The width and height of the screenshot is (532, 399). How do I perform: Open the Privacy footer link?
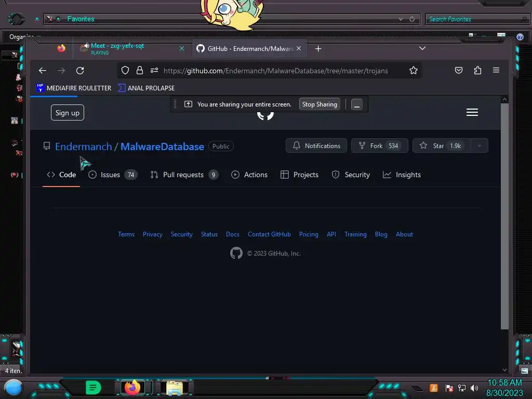point(152,234)
